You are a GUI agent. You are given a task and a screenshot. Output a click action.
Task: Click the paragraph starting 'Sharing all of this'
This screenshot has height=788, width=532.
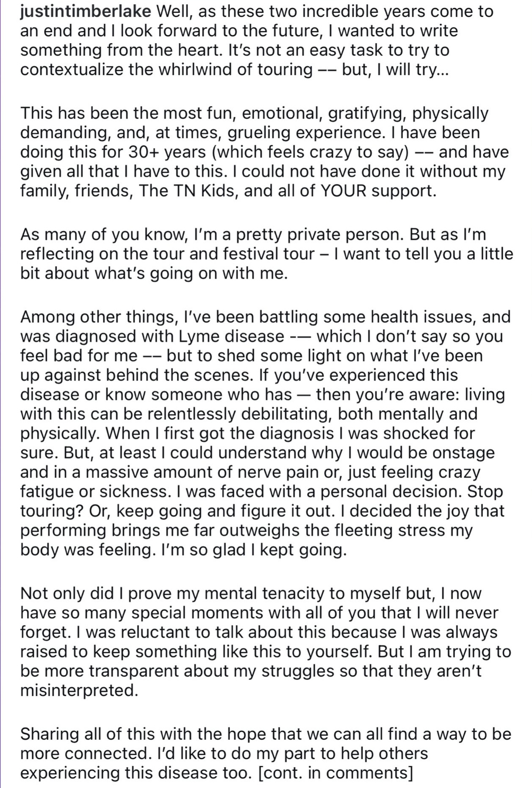(266, 753)
